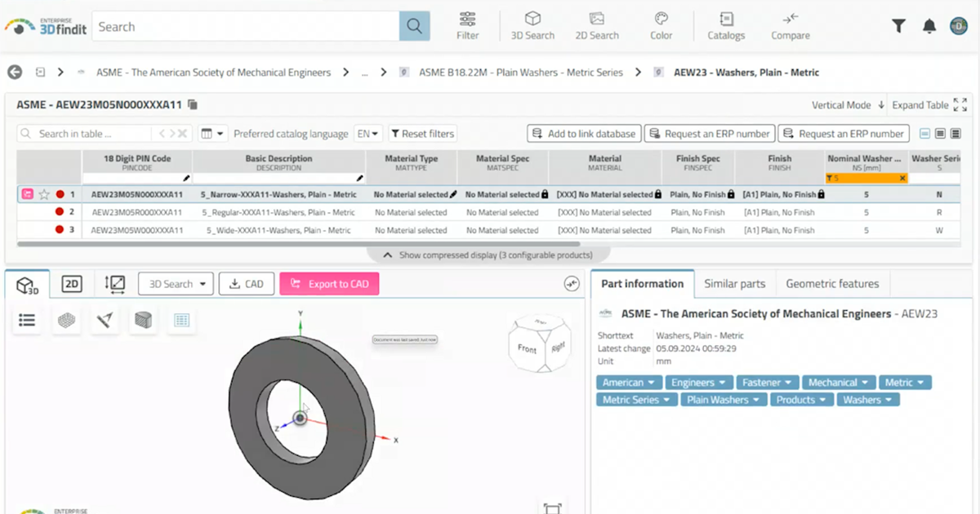Click the breadcrumb ellipsis item
Image resolution: width=980 pixels, height=514 pixels.
click(363, 72)
